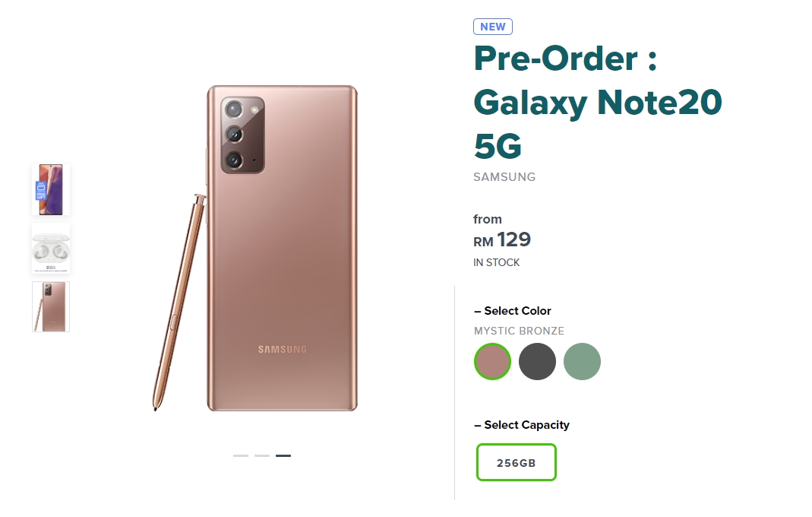Choose the Mystic Bronze color swatch
This screenshot has width=812, height=517.
tap(493, 361)
